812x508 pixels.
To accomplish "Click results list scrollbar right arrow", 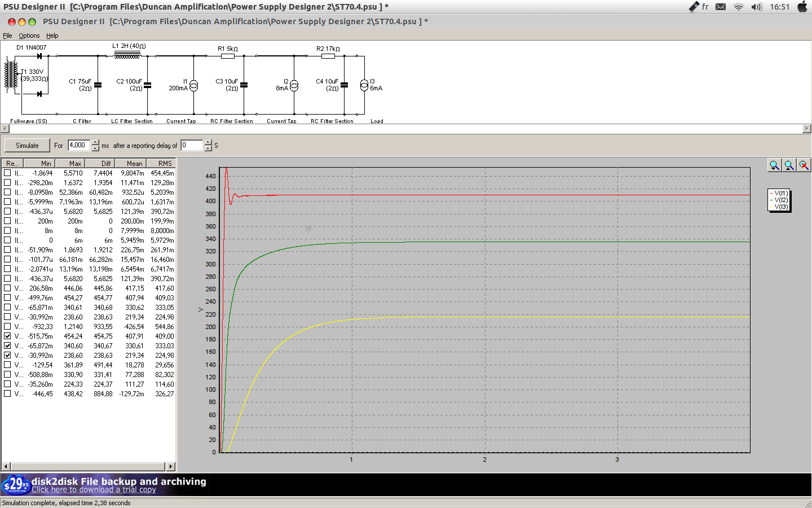I will click(x=171, y=466).
